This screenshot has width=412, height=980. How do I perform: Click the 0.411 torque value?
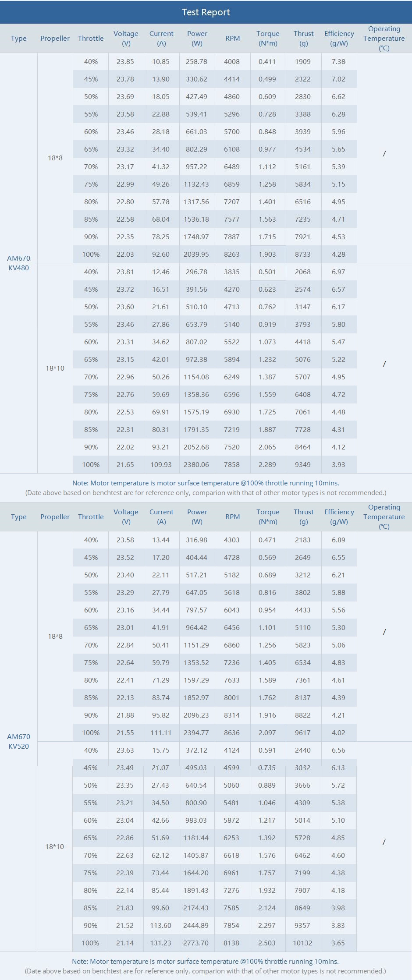267,61
